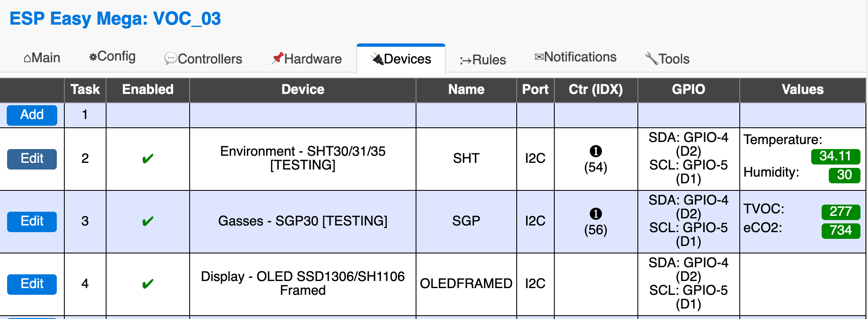The height and width of the screenshot is (319, 868).
Task: Click the green temperature value 34.11
Action: [x=835, y=156]
